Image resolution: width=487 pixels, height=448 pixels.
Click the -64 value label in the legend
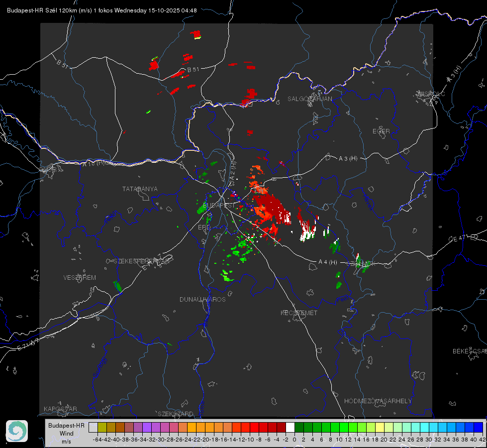click(97, 440)
